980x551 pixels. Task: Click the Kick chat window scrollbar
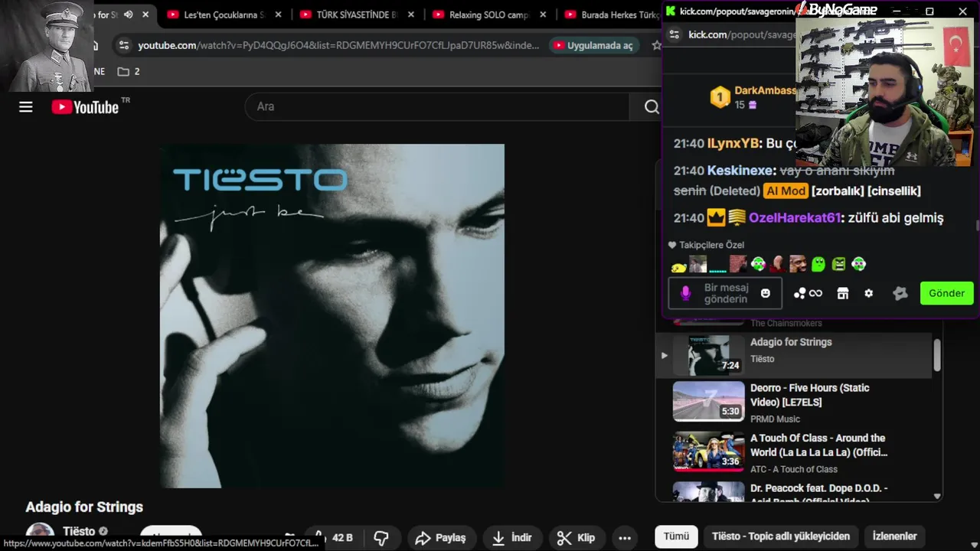pyautogui.click(x=976, y=225)
